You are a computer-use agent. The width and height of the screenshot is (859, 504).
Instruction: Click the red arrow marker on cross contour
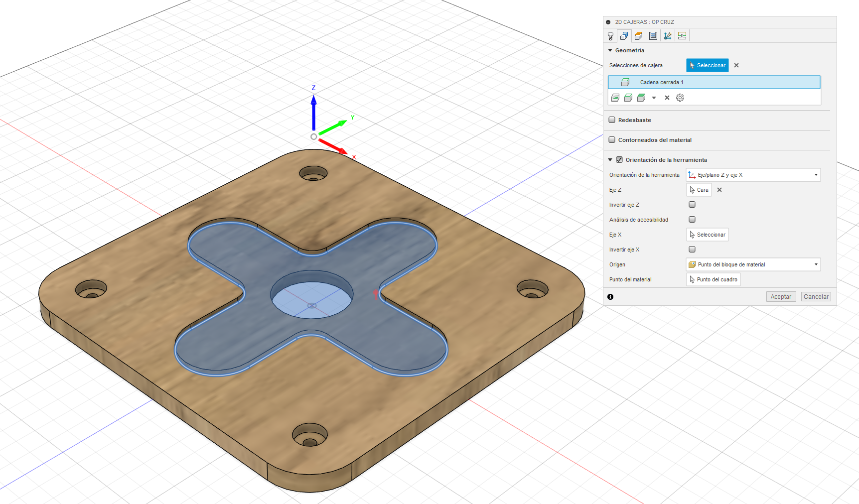pos(376,294)
